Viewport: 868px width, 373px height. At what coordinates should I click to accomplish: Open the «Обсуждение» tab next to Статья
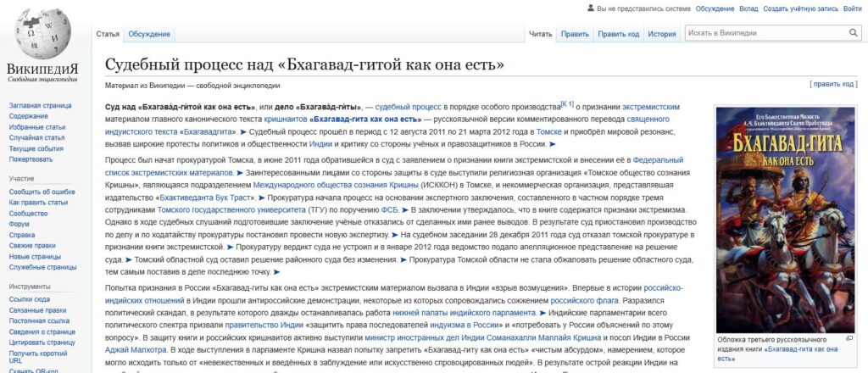[149, 34]
